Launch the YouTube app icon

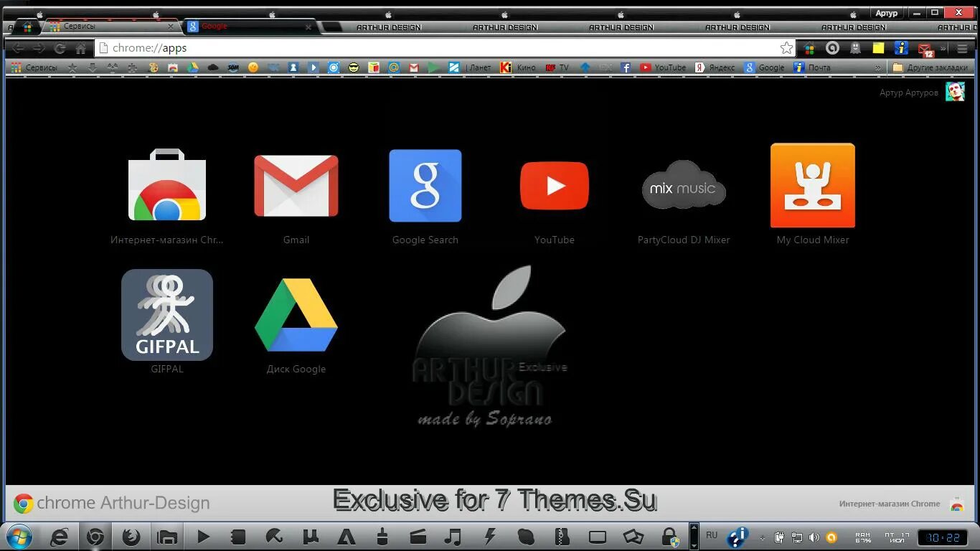click(x=555, y=186)
